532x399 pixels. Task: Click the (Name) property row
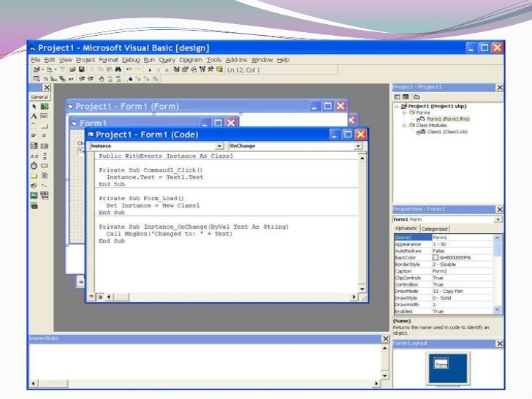pos(444,237)
